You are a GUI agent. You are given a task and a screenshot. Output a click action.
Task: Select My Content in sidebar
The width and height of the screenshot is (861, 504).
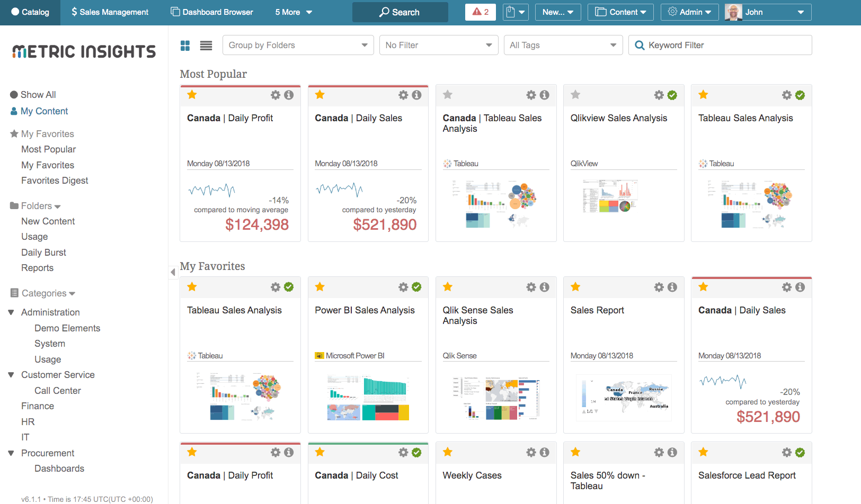(39, 111)
